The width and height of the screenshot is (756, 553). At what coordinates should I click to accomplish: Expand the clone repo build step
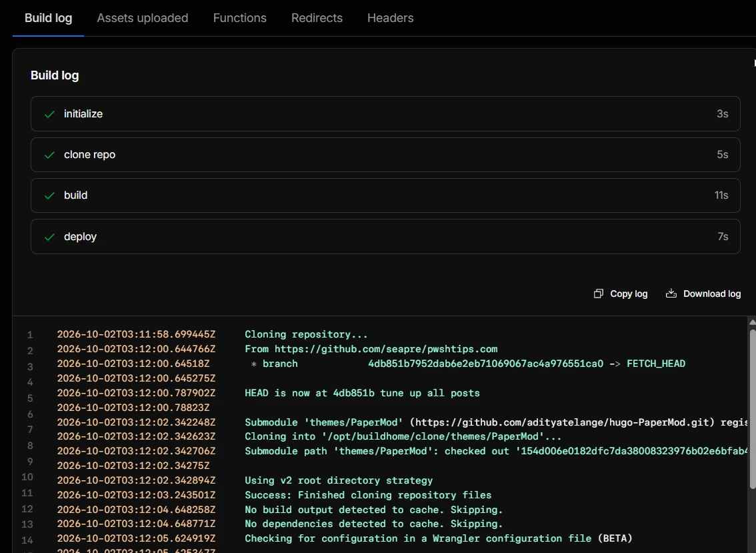pos(385,155)
